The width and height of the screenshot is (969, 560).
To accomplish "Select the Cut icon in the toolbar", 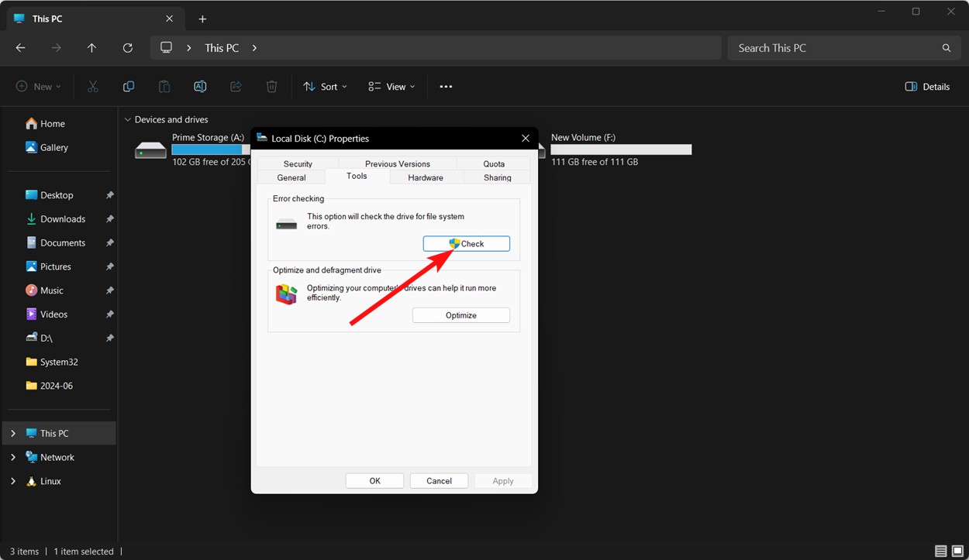I will pos(93,86).
